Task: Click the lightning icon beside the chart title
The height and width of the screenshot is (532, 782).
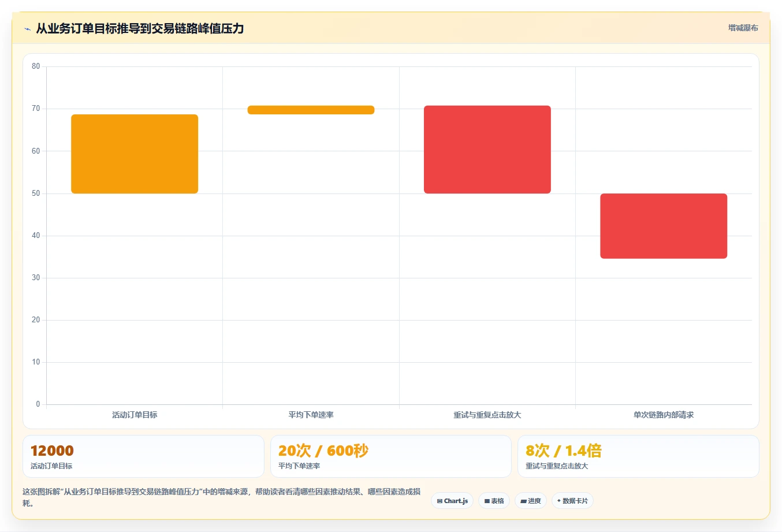Action: point(27,29)
